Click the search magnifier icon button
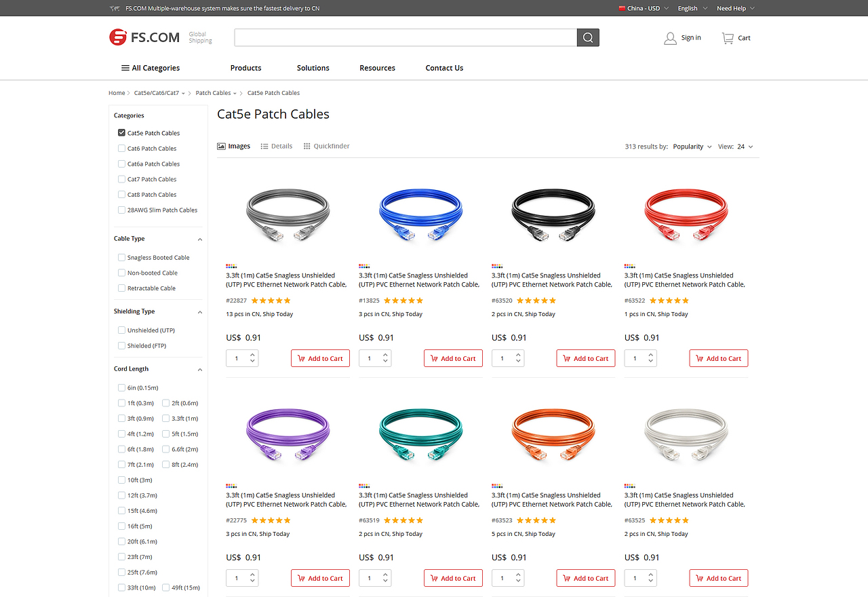 [588, 38]
